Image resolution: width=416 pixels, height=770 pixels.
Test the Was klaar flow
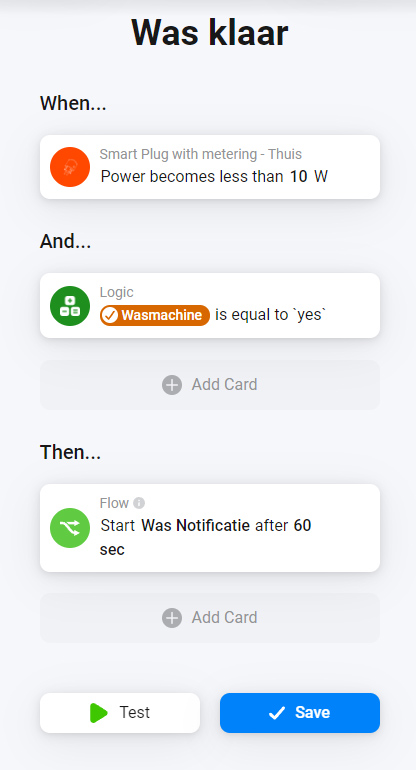click(x=120, y=713)
